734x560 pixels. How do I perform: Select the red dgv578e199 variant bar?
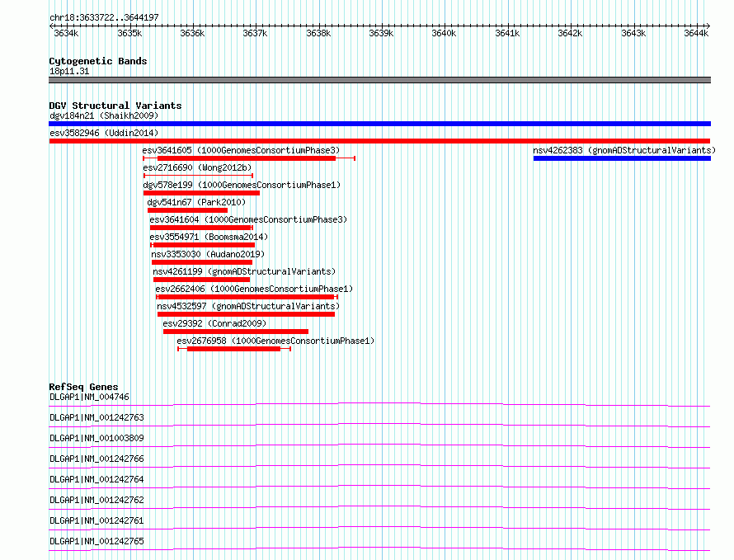pyautogui.click(x=201, y=193)
